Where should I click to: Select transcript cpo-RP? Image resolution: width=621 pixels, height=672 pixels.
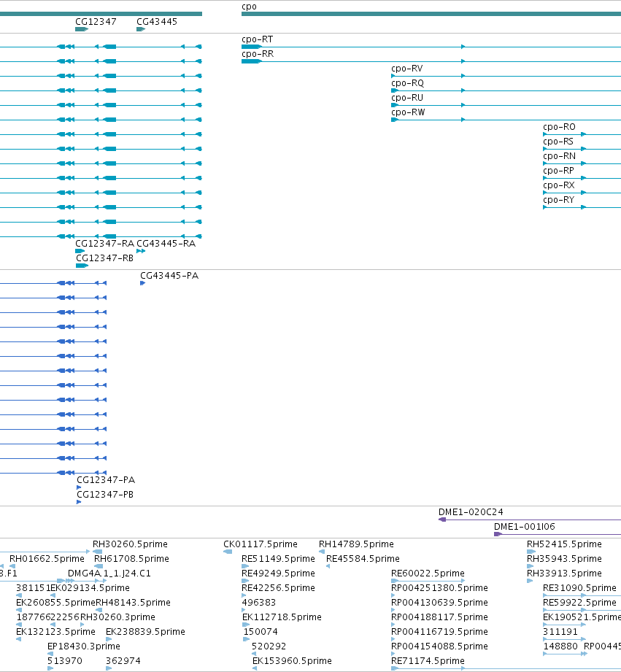click(558, 171)
